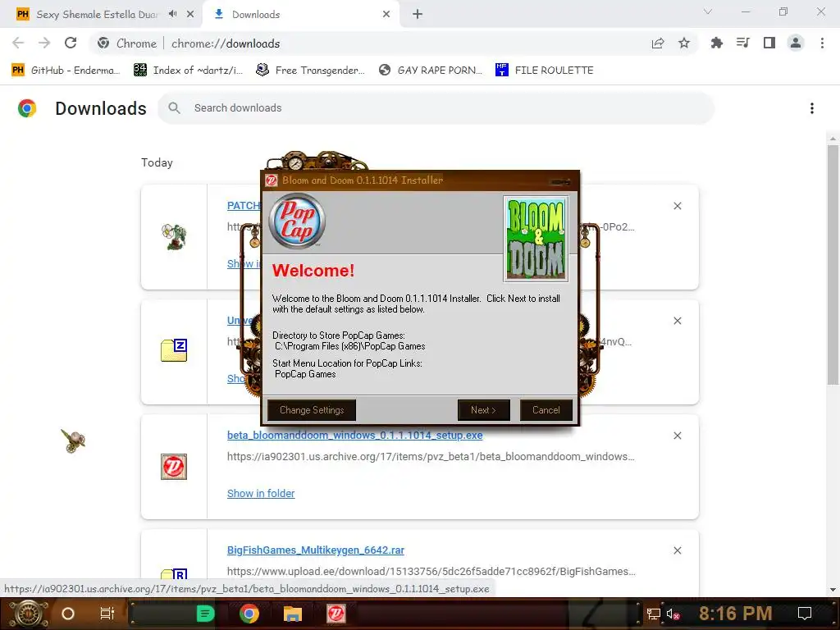
Task: Open the media controls icon
Action: click(x=743, y=43)
